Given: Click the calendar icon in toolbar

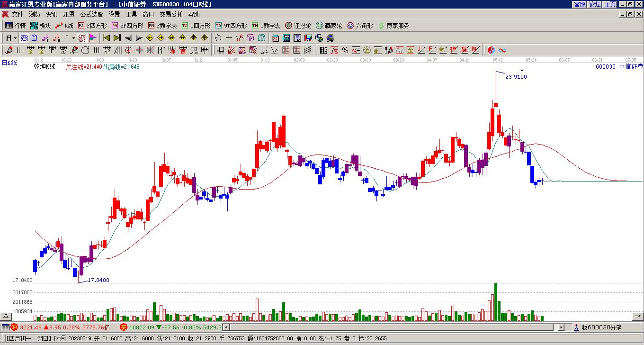Looking at the screenshot, I should tap(275, 38).
